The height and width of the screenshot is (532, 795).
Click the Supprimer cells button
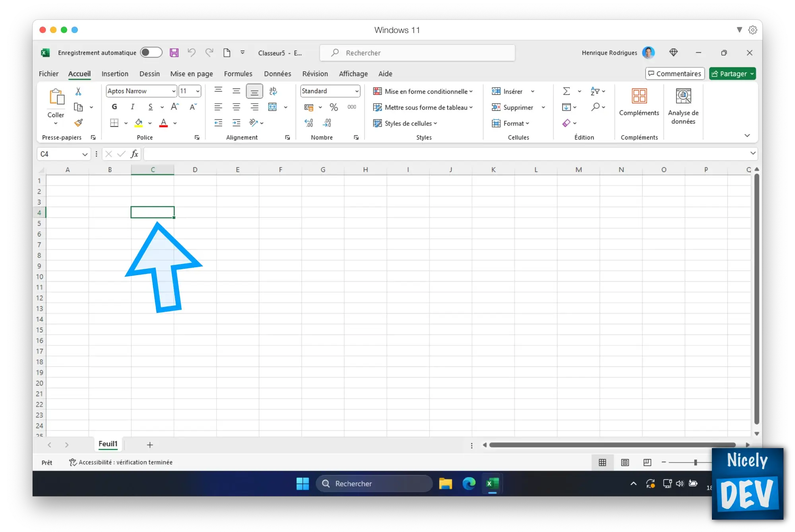point(512,107)
